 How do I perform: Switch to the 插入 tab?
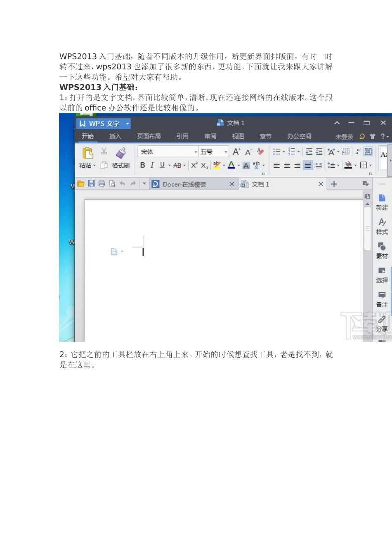coord(115,136)
